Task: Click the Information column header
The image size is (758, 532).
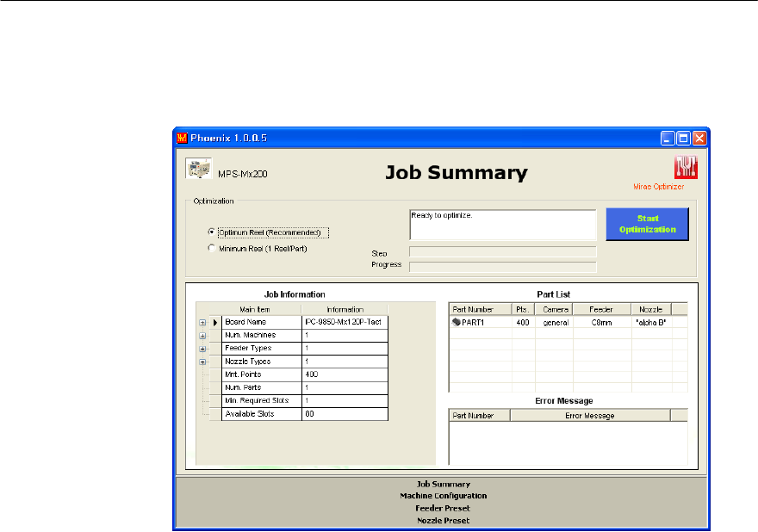Action: [345, 309]
